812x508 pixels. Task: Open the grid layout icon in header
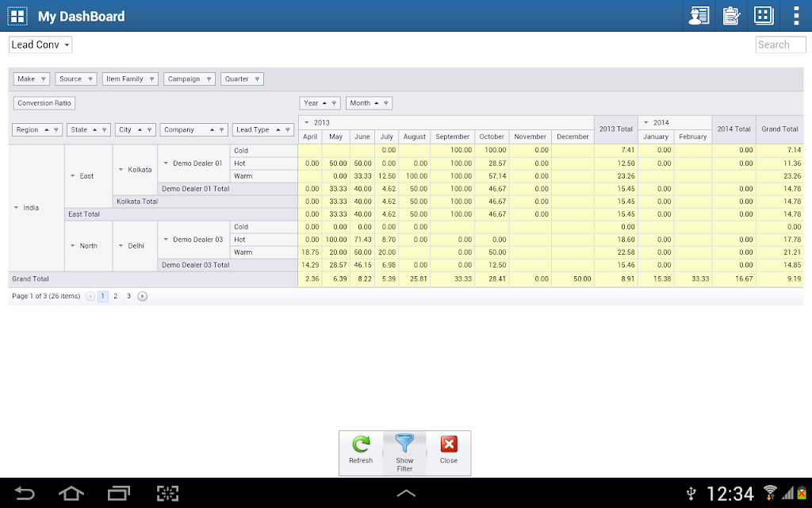tap(764, 16)
